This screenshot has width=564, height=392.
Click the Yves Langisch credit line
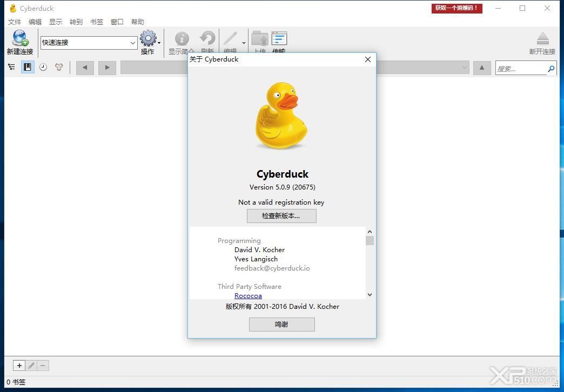click(256, 259)
